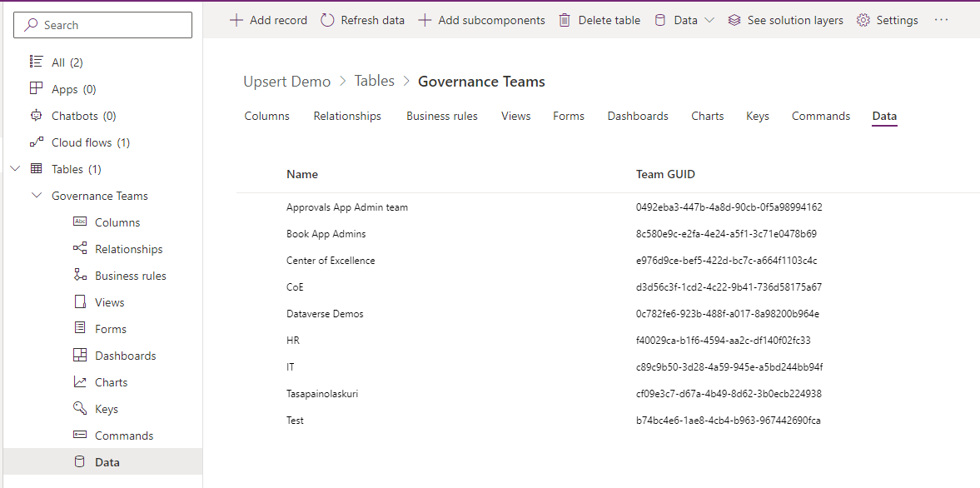Click the See solution layers stack icon

point(734,20)
